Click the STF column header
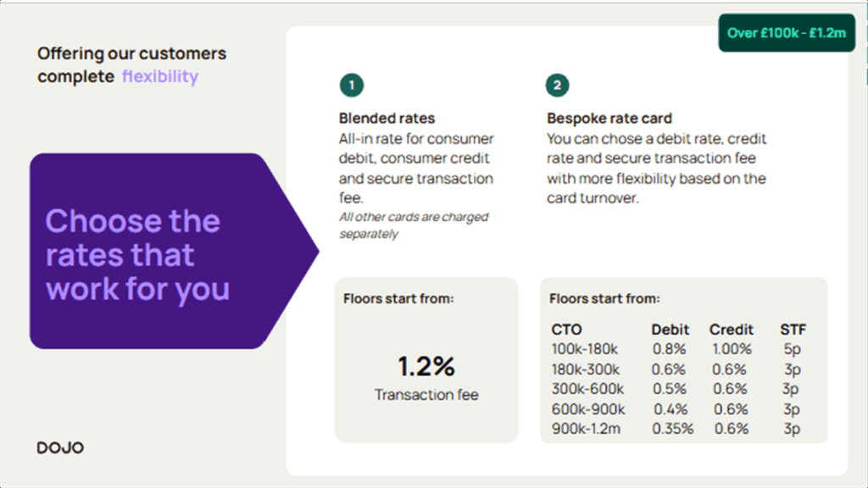The width and height of the screenshot is (868, 488). click(x=793, y=330)
